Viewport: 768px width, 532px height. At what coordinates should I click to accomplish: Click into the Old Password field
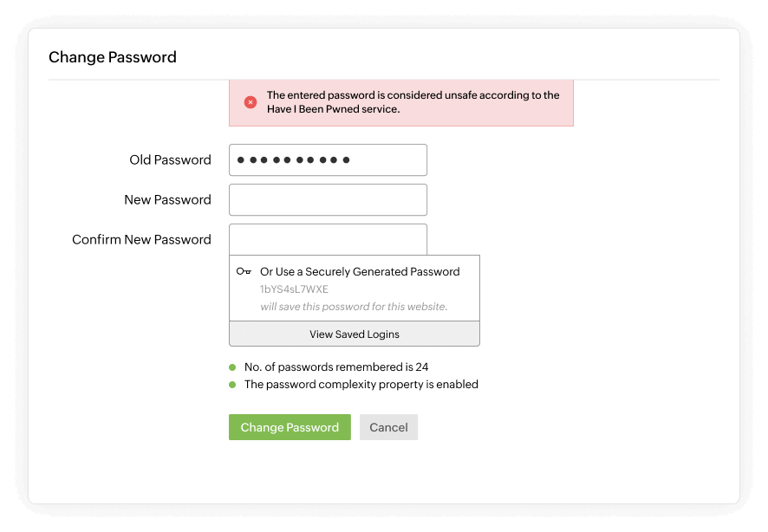tap(328, 159)
